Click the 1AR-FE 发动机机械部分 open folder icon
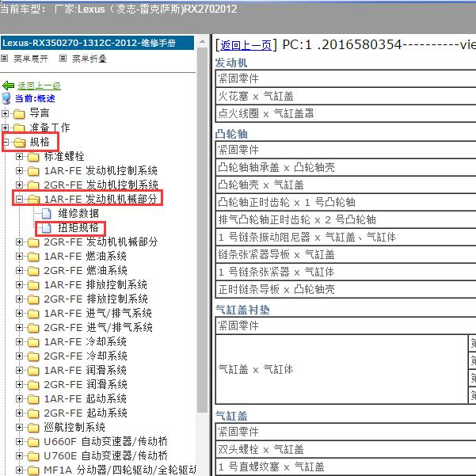Viewport: 476px width, 476px height. coord(33,200)
